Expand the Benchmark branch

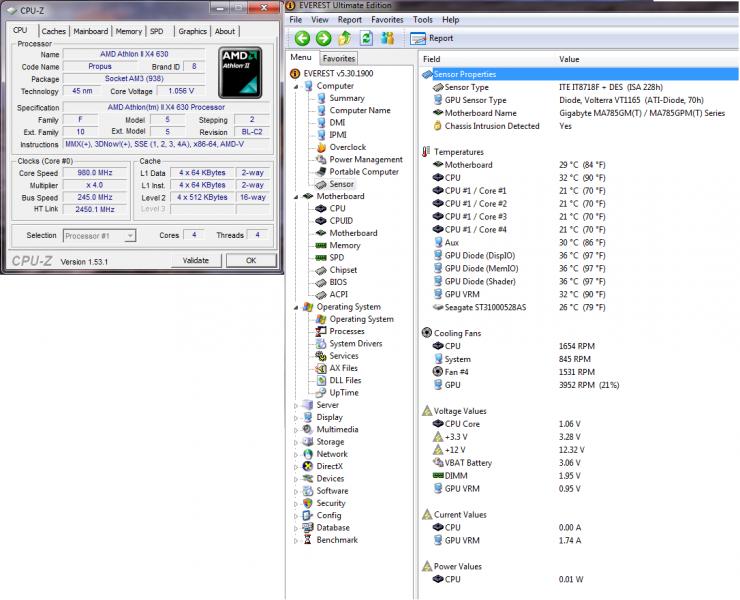tap(296, 541)
